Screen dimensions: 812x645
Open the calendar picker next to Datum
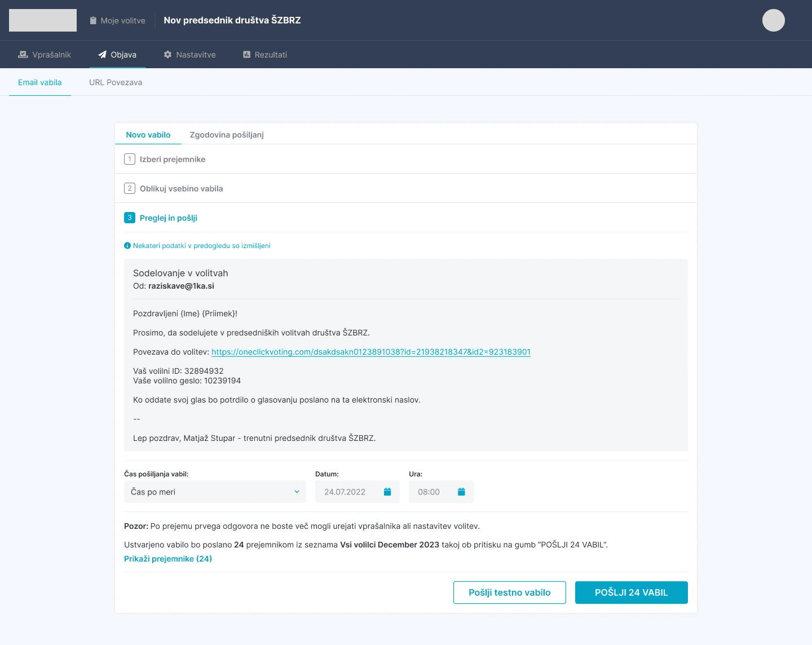(x=387, y=491)
